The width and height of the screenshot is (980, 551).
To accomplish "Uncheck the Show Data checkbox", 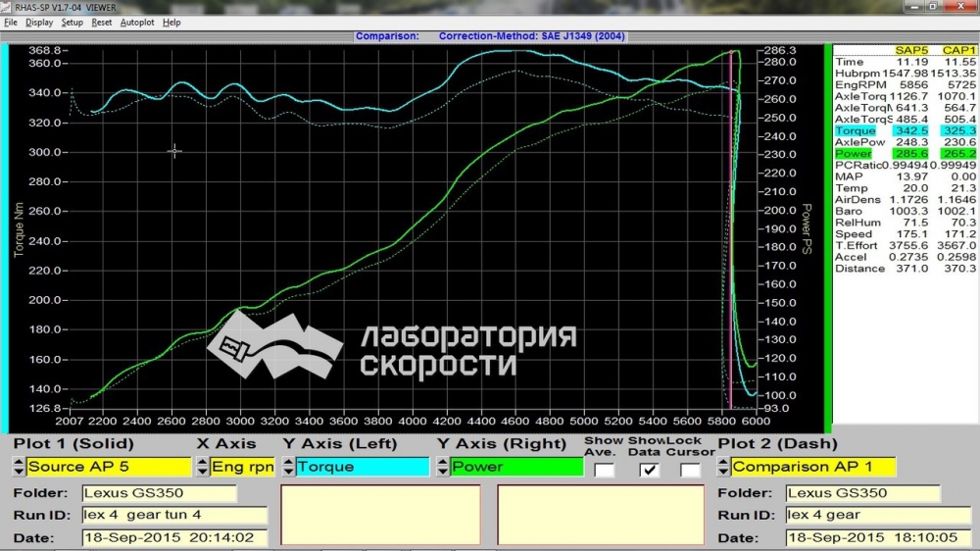I will pyautogui.click(x=648, y=470).
